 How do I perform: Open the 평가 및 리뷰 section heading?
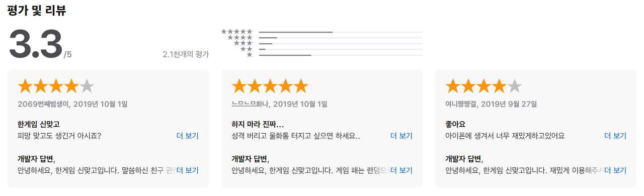click(37, 11)
